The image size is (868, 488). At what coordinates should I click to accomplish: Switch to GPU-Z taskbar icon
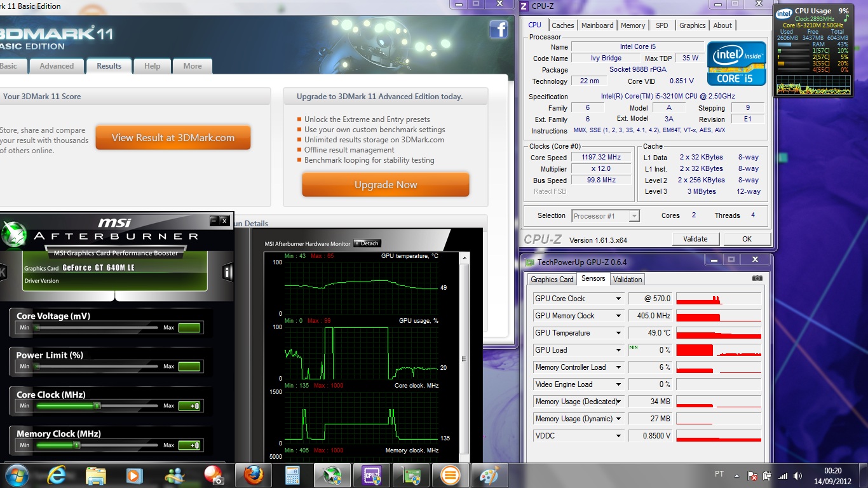pyautogui.click(x=410, y=475)
